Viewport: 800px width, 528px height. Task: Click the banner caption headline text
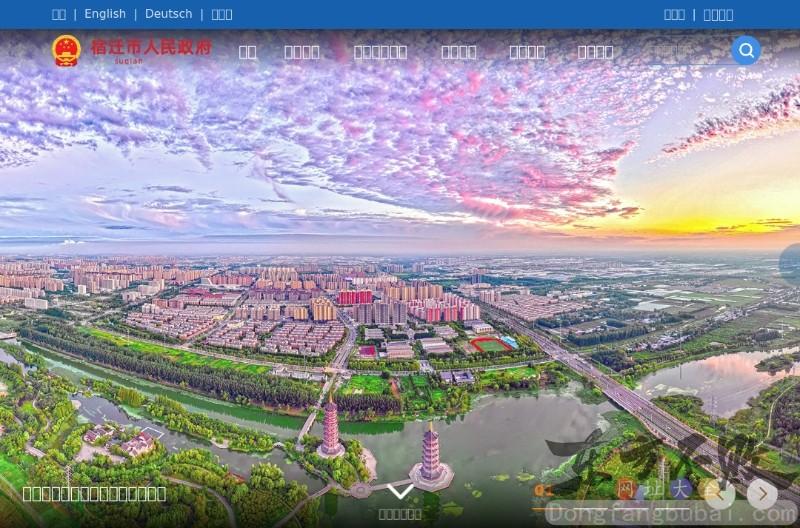tap(94, 493)
